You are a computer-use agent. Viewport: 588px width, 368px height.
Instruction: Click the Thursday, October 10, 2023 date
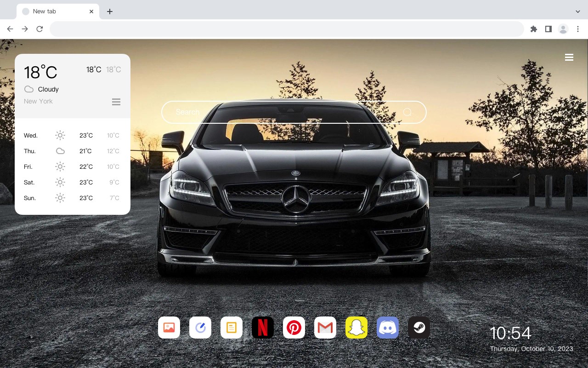(x=531, y=349)
